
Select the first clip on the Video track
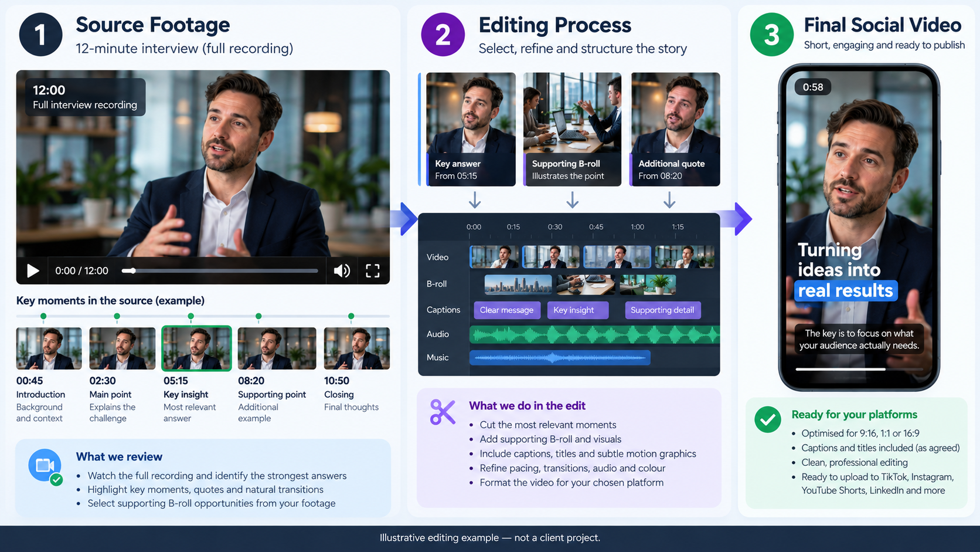[x=494, y=257]
